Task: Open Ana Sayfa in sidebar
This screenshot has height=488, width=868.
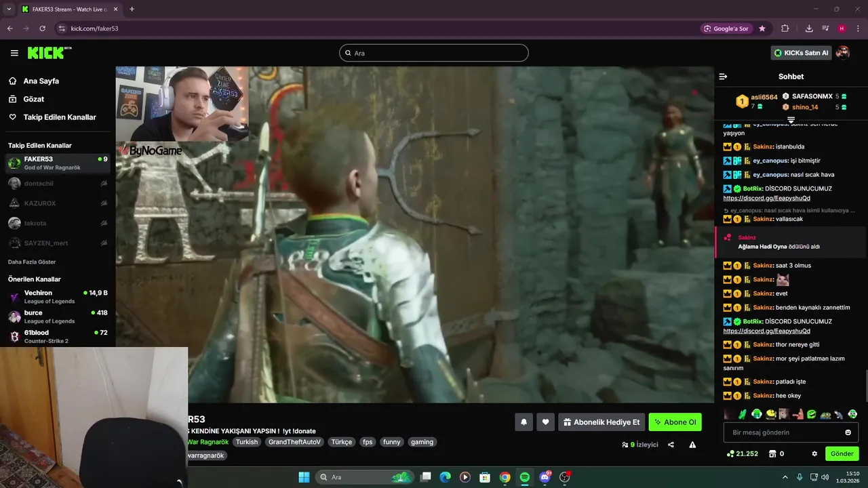Action: point(41,81)
